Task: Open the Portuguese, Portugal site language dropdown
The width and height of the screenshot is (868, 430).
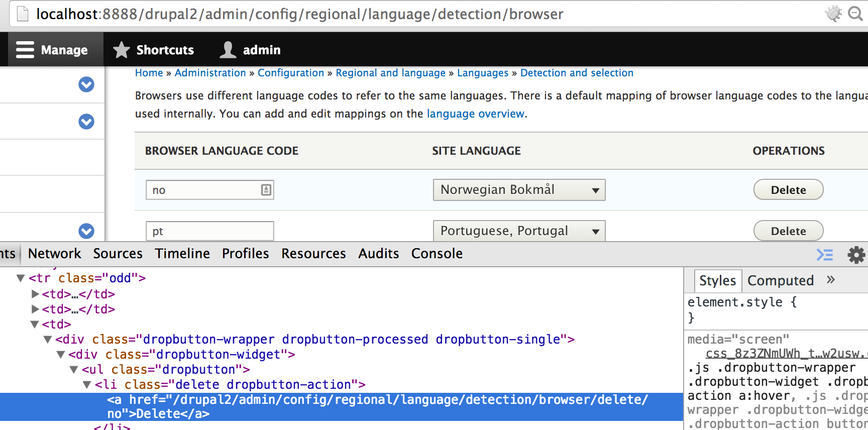Action: click(519, 231)
